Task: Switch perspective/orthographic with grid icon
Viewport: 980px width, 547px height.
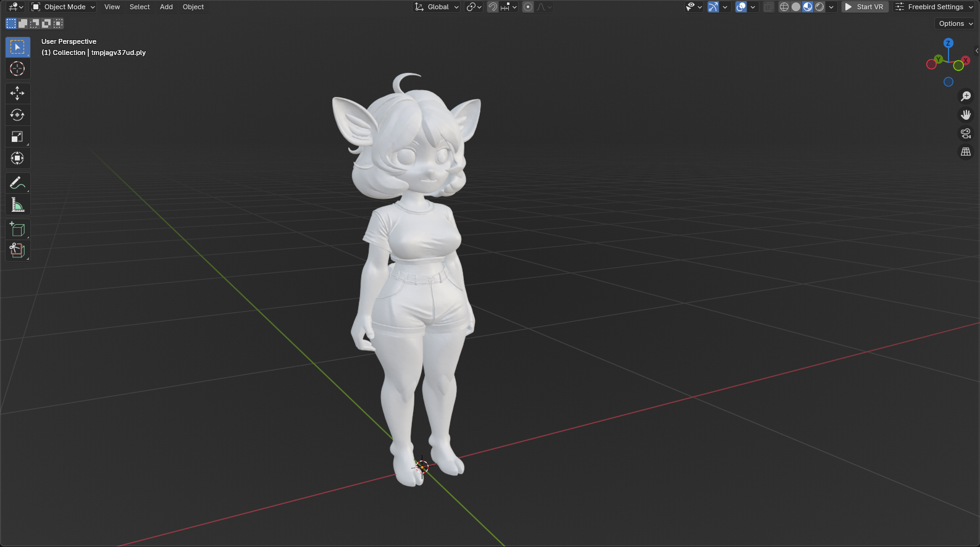Action: 966,152
